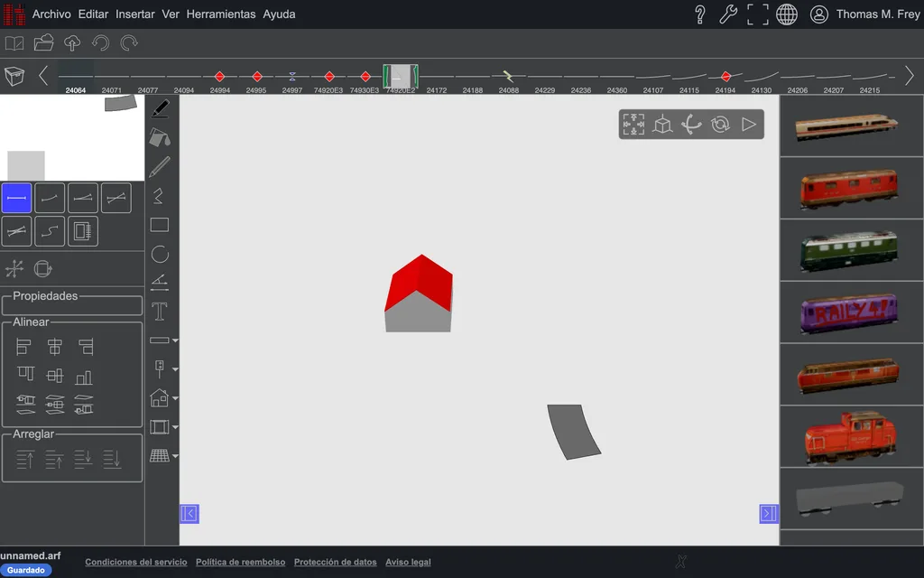
Task: Click the help question mark icon
Action: [x=700, y=14]
